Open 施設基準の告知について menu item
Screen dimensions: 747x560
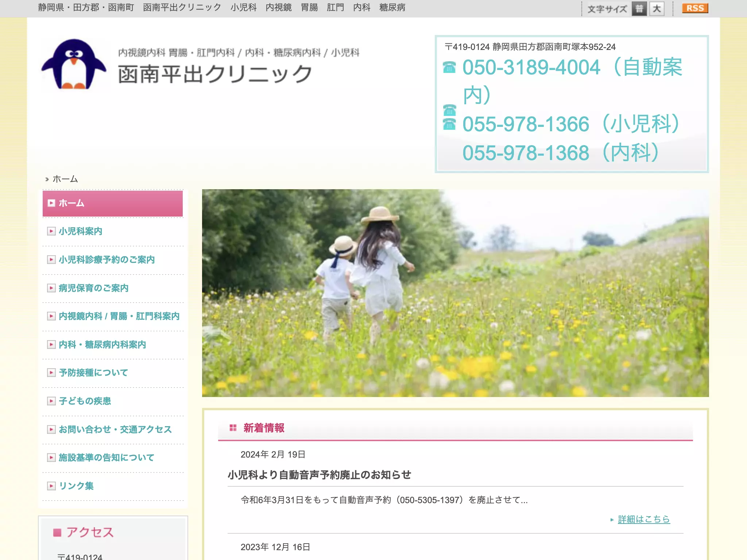pyautogui.click(x=113, y=458)
